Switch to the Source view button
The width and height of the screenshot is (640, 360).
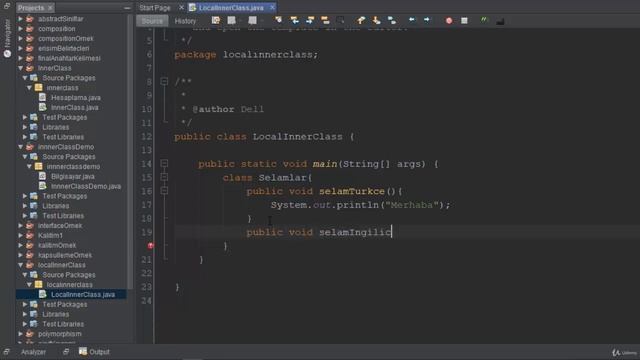[152, 21]
